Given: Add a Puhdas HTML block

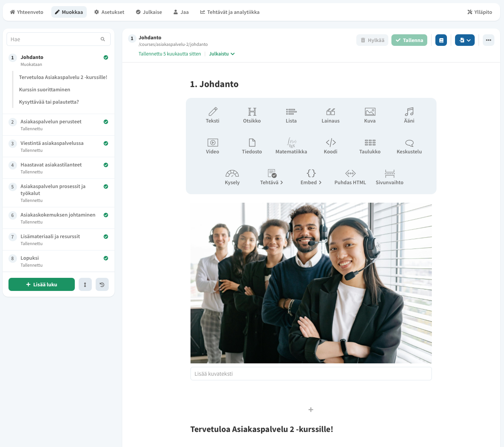Looking at the screenshot, I should click(x=350, y=176).
